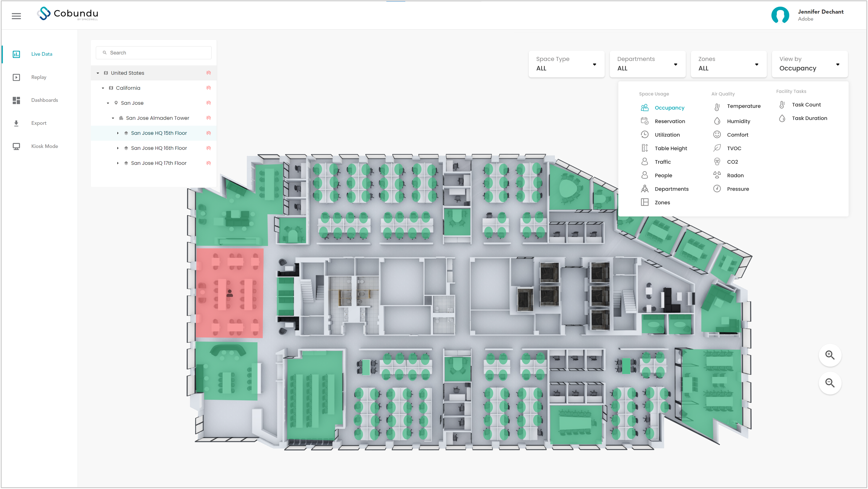
Task: Expand San Jose HQ 16th Floor tree item
Action: click(x=118, y=147)
